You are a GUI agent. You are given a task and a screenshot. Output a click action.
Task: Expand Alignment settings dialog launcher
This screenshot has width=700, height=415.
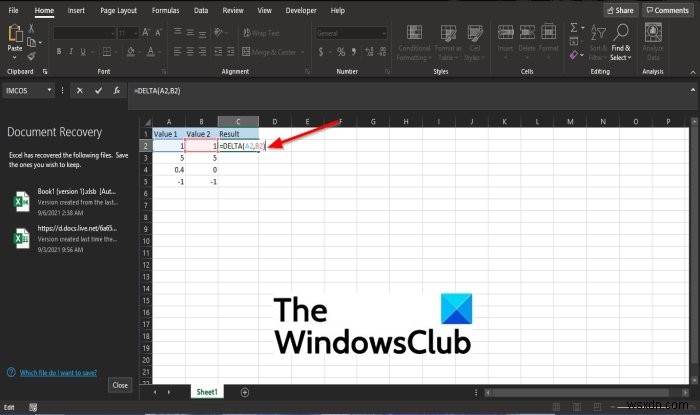pyautogui.click(x=307, y=71)
